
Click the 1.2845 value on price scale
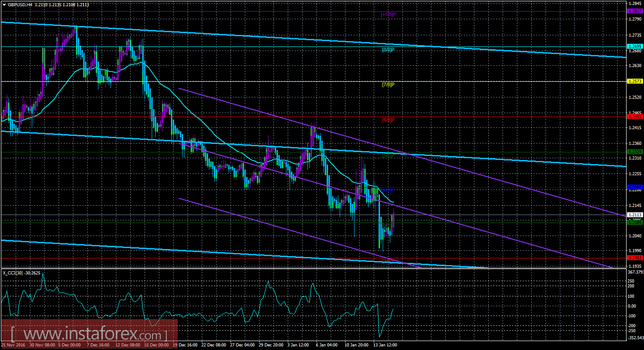(x=635, y=4)
